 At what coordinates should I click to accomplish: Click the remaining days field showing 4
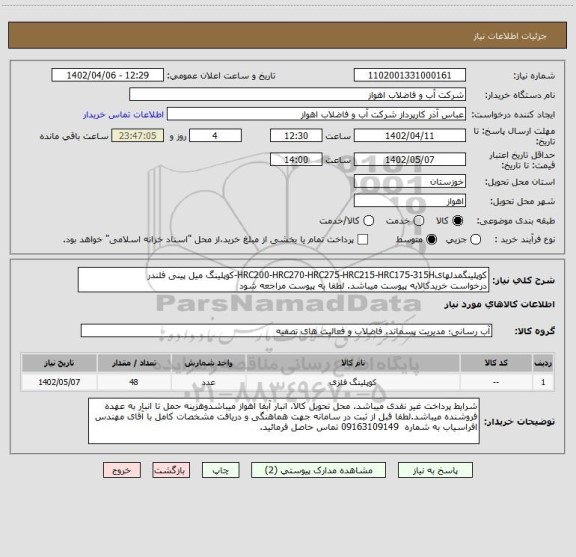pos(215,136)
